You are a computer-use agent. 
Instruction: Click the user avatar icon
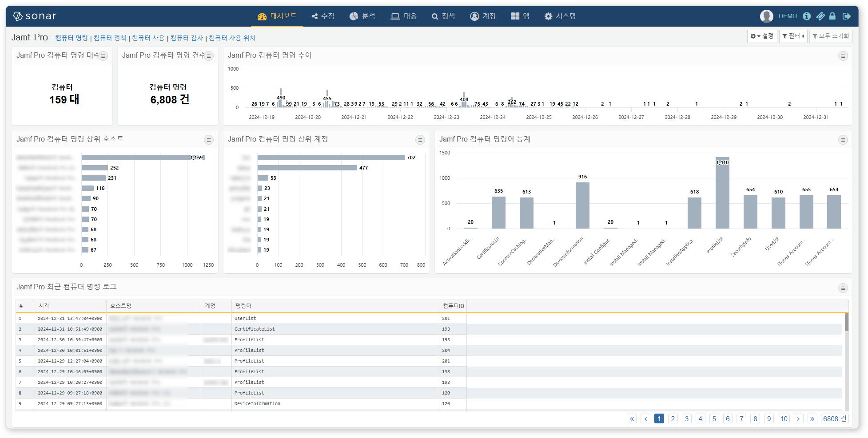(x=766, y=16)
